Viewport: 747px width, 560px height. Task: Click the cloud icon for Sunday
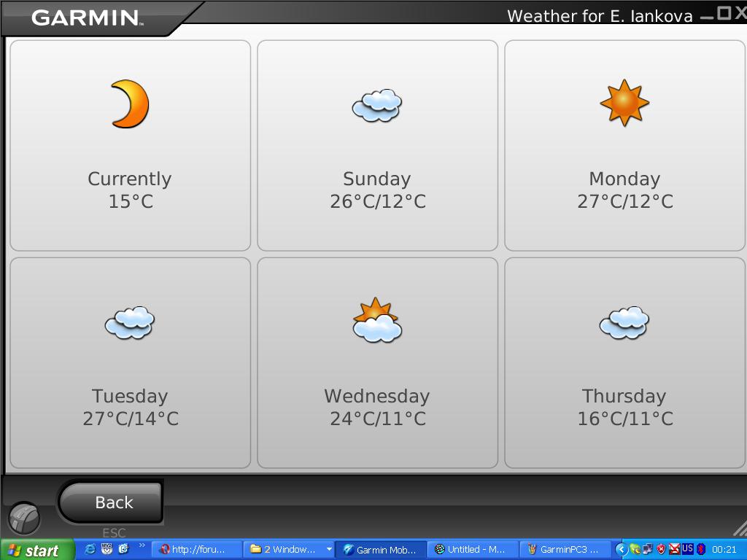coord(377,105)
